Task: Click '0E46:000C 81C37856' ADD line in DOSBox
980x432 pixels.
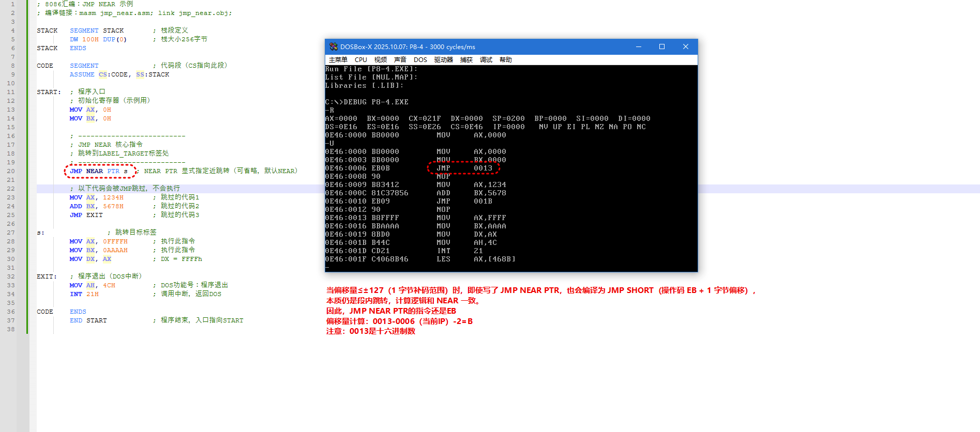Action: click(x=416, y=193)
